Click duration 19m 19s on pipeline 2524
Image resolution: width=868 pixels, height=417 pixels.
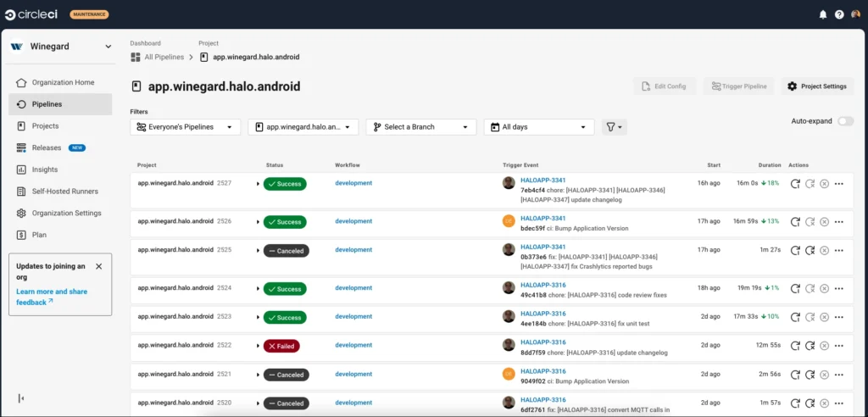click(749, 288)
